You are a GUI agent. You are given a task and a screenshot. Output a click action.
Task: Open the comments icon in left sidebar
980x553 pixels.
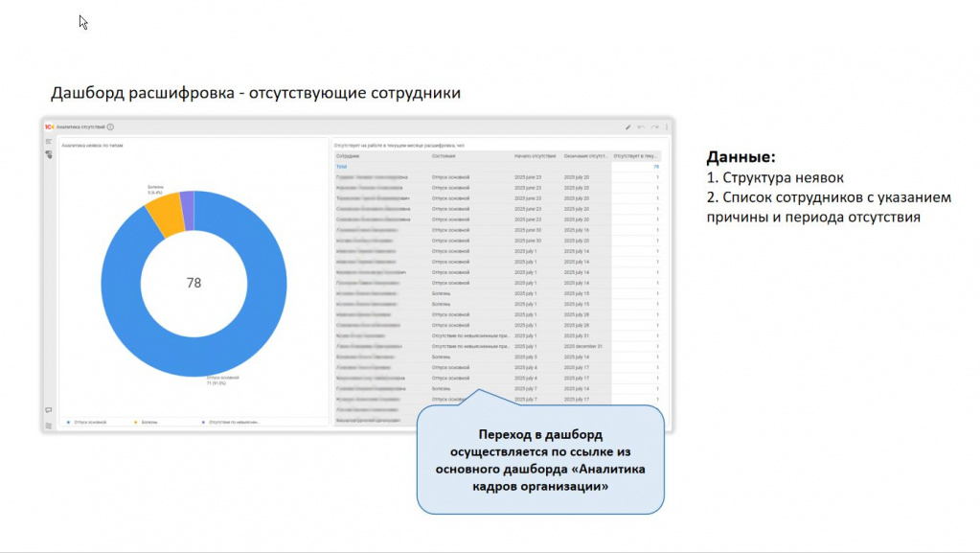49,410
